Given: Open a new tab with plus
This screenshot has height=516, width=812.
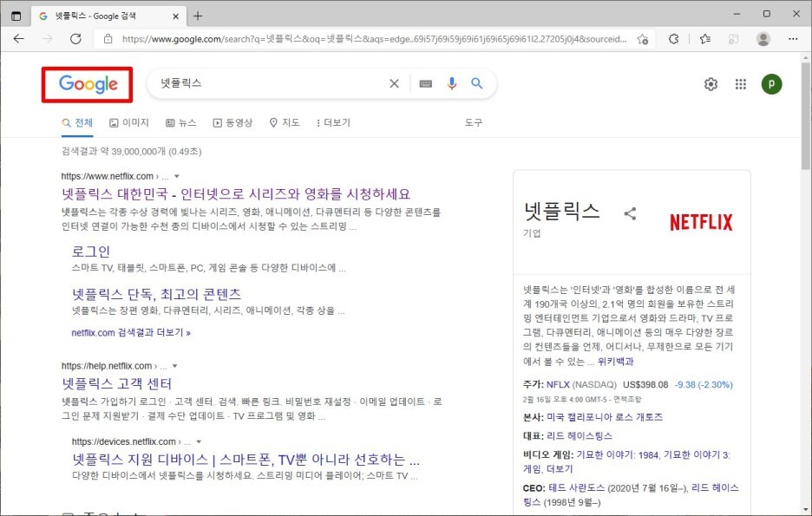Looking at the screenshot, I should pyautogui.click(x=197, y=16).
